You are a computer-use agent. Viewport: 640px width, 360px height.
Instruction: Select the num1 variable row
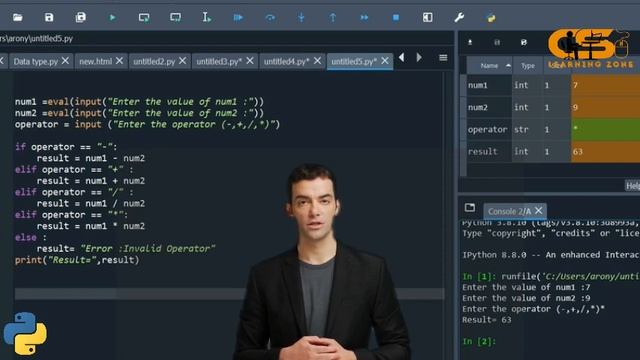pyautogui.click(x=553, y=85)
